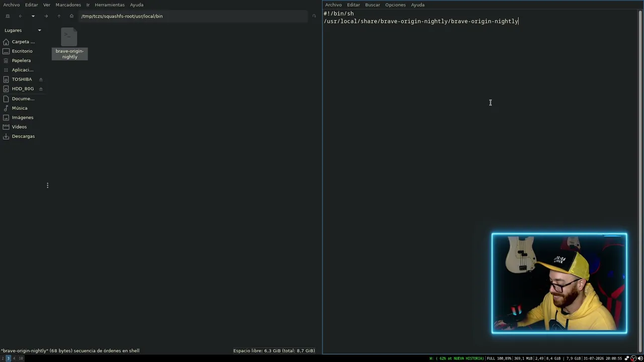Click the 369,1 MiB indicator in status bar
Image resolution: width=644 pixels, height=362 pixels.
point(523,358)
